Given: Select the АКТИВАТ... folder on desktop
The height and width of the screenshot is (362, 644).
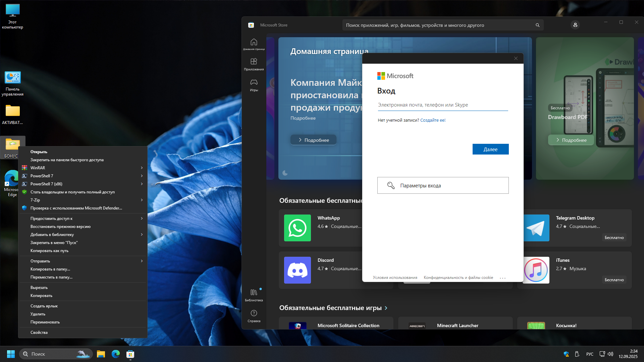Looking at the screenshot, I should pyautogui.click(x=12, y=115).
